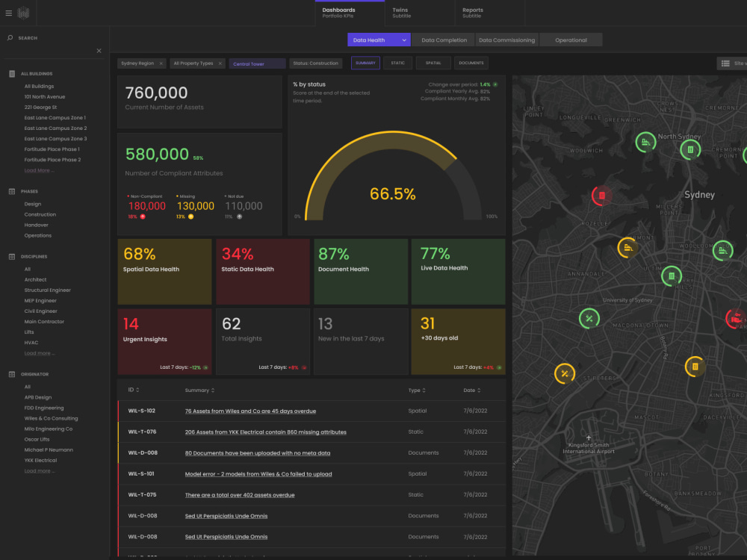Viewport: 747px width, 560px height.
Task: Expand disciplines list with Load more
Action: 40,353
